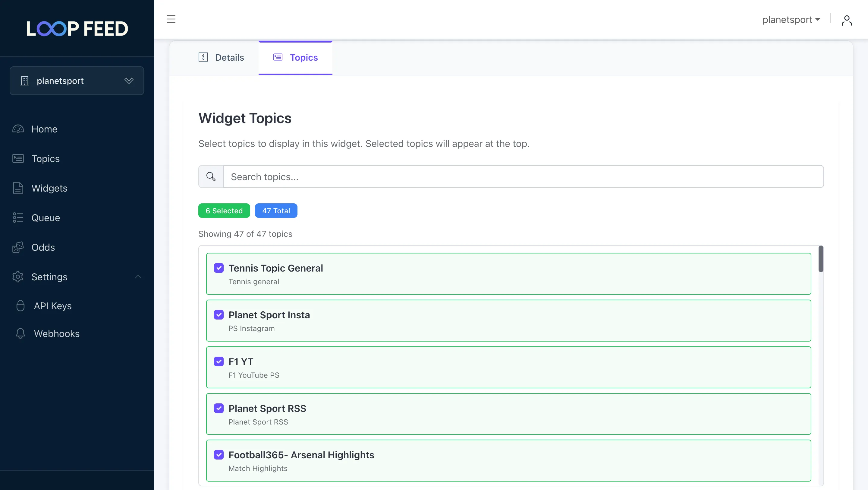The image size is (868, 490).
Task: Collapse the Settings section in sidebar
Action: pyautogui.click(x=138, y=277)
